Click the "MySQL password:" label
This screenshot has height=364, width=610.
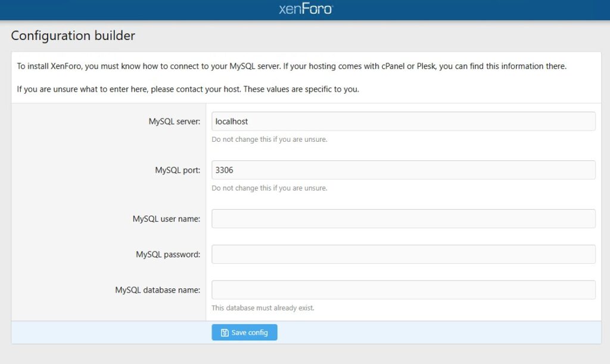[x=168, y=254]
